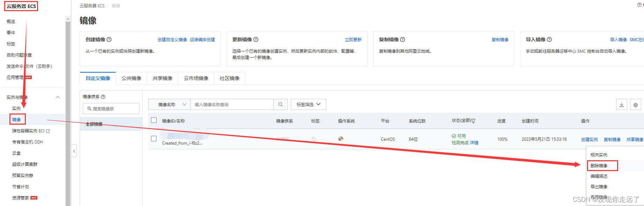Click the search magnifier button for image name

(281, 104)
